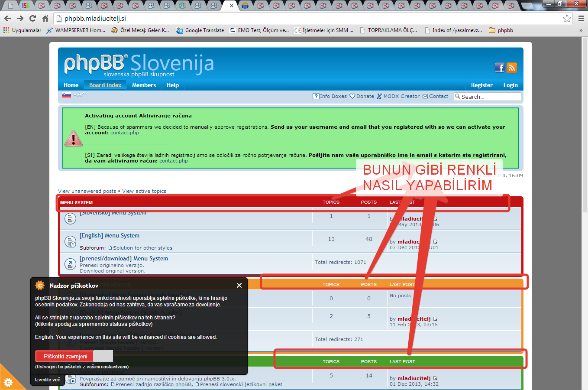Click Register in the navigation bar
Viewport: 588px width, 390px height.
coord(482,85)
